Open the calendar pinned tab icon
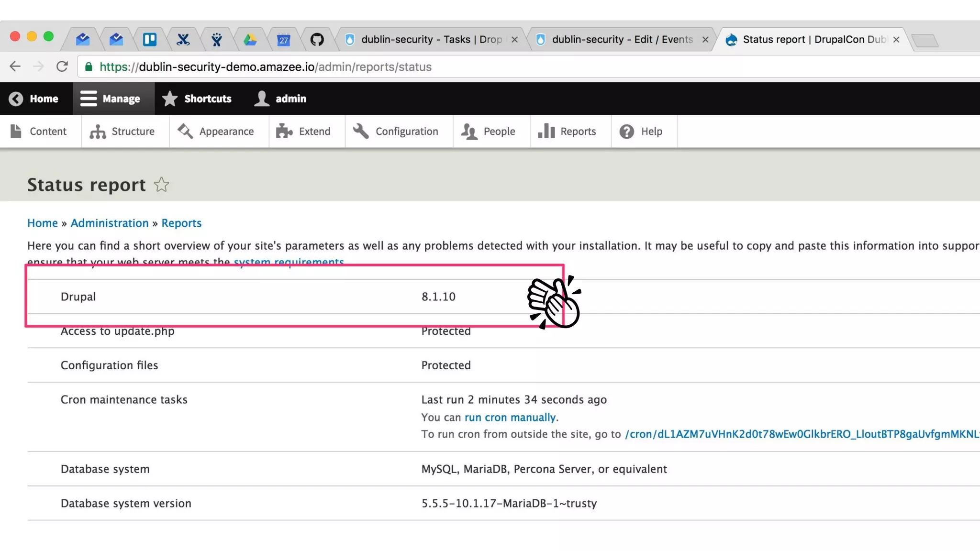980x551 pixels. pyautogui.click(x=283, y=40)
